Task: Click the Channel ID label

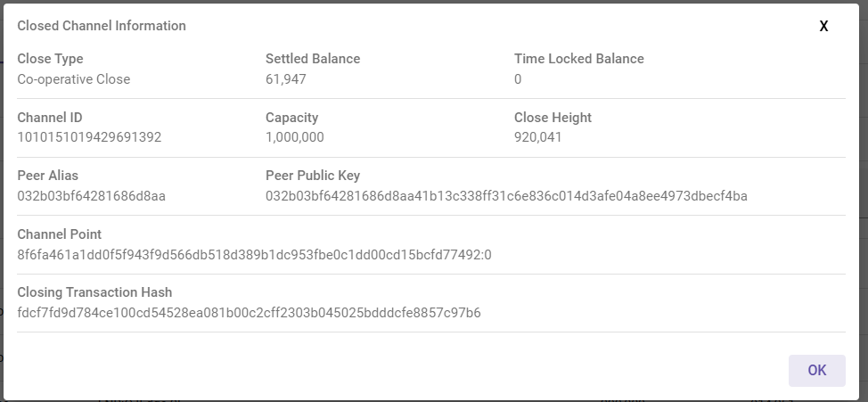Action: click(50, 118)
